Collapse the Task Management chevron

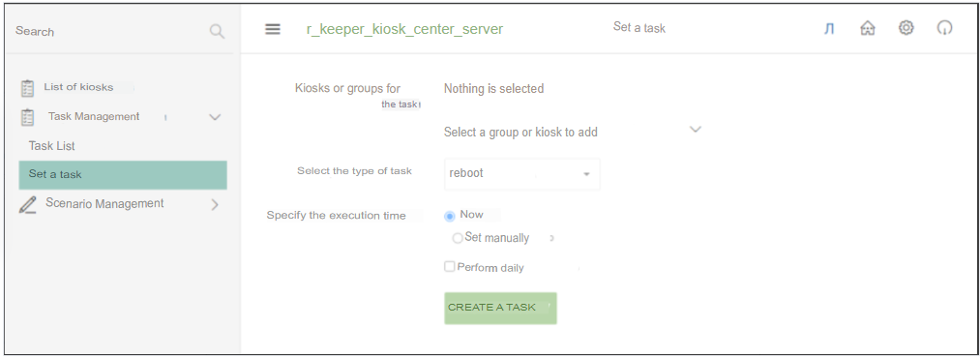coord(215,117)
